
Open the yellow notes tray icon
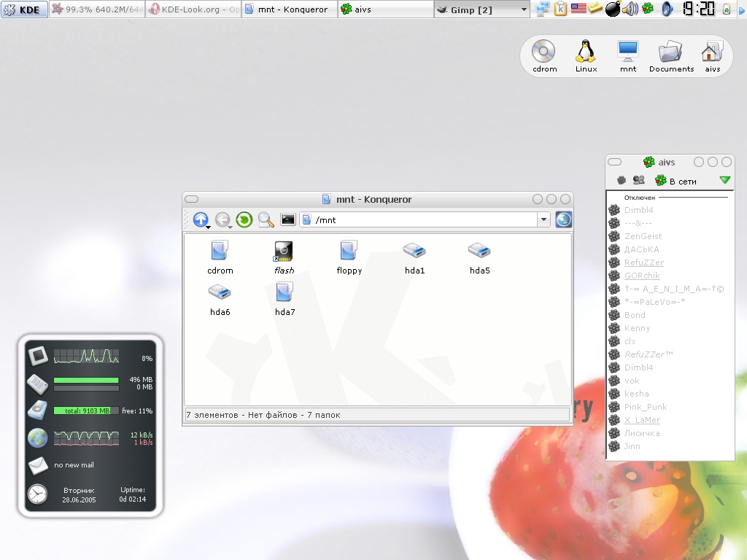tap(595, 8)
